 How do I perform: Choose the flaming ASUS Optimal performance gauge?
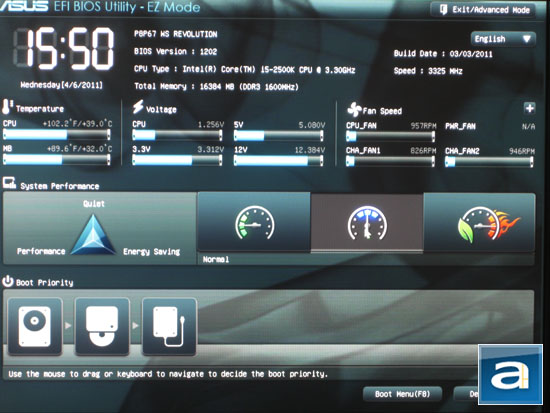(479, 222)
